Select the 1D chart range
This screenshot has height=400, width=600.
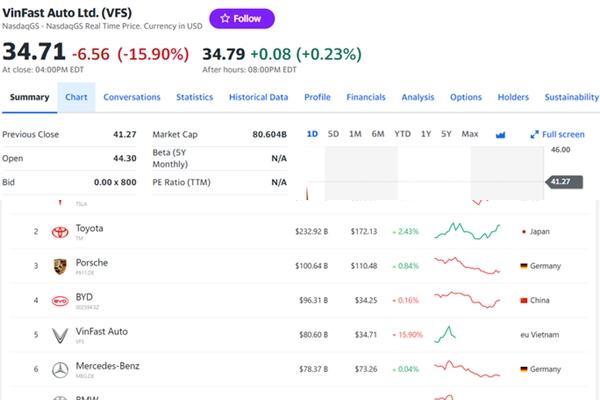[x=312, y=134]
